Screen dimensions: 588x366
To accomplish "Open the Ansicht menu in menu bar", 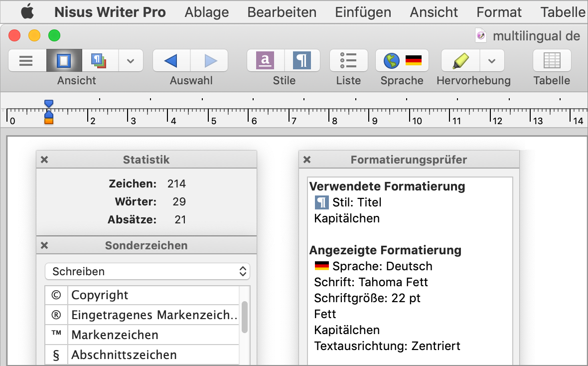I will tap(434, 12).
